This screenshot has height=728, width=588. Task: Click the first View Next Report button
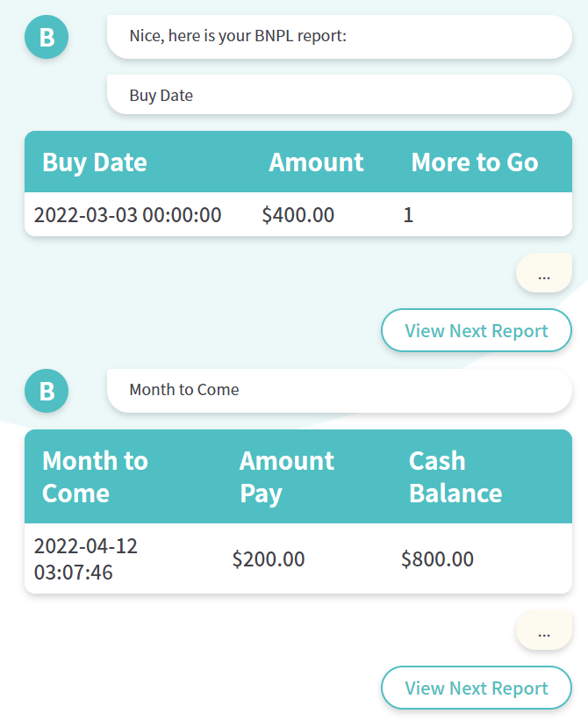click(477, 330)
